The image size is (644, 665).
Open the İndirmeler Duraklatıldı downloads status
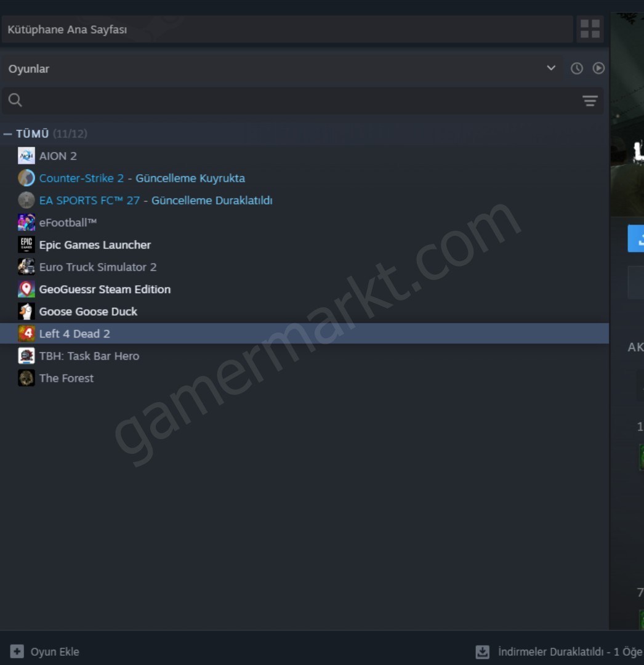coord(570,652)
